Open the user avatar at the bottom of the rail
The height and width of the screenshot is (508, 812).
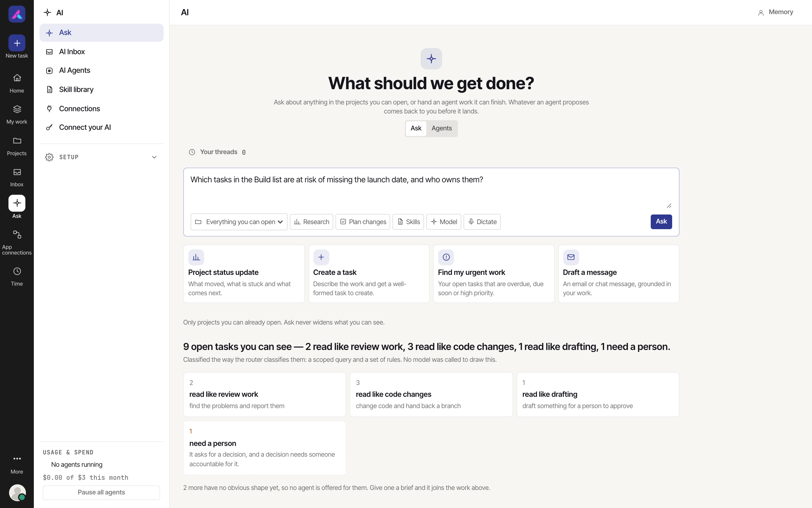pos(17,492)
